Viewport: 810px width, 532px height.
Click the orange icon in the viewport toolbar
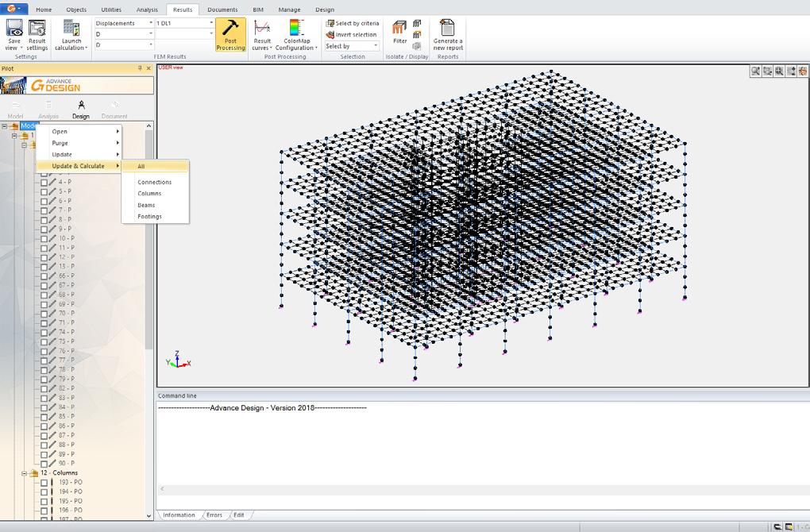coord(803,71)
